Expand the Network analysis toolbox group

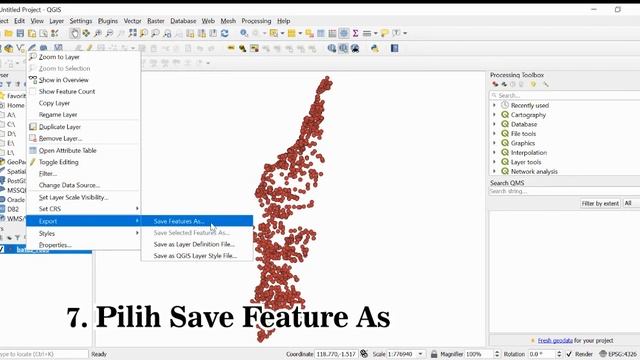(494, 171)
